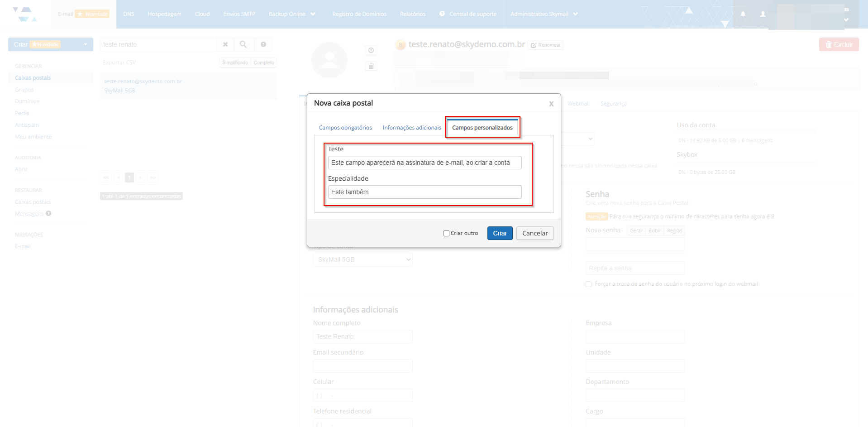Click the help question mark beside search
Image resolution: width=868 pixels, height=427 pixels.
click(x=263, y=44)
